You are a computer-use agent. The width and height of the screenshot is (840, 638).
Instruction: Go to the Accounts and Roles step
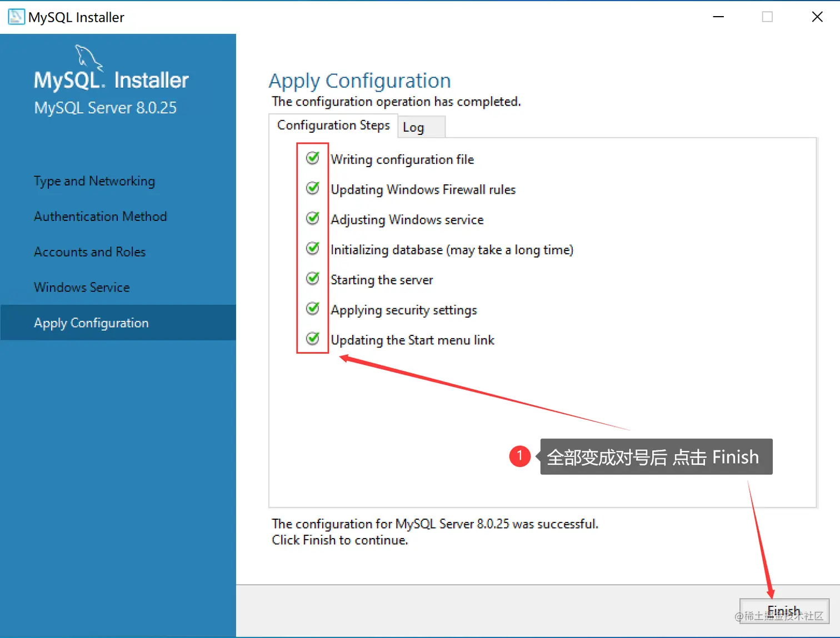coord(89,252)
